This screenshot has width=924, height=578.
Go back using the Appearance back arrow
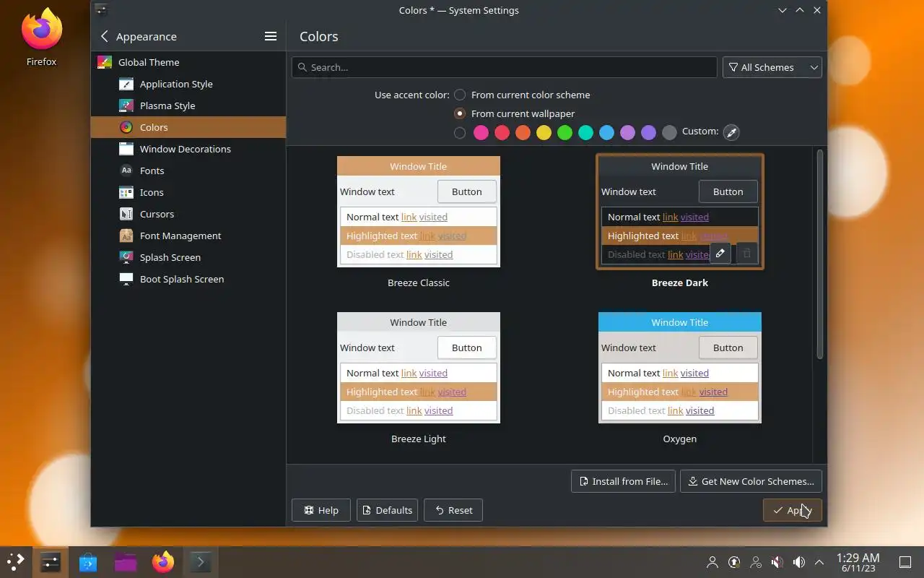[x=105, y=36]
